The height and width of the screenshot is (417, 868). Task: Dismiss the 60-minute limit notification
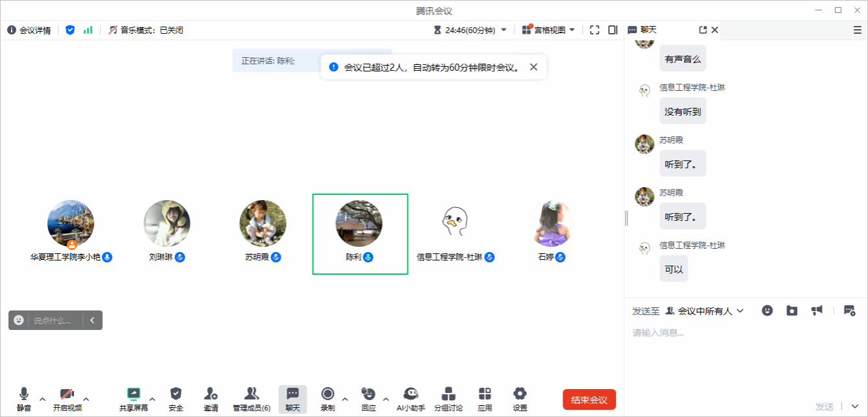click(x=533, y=67)
